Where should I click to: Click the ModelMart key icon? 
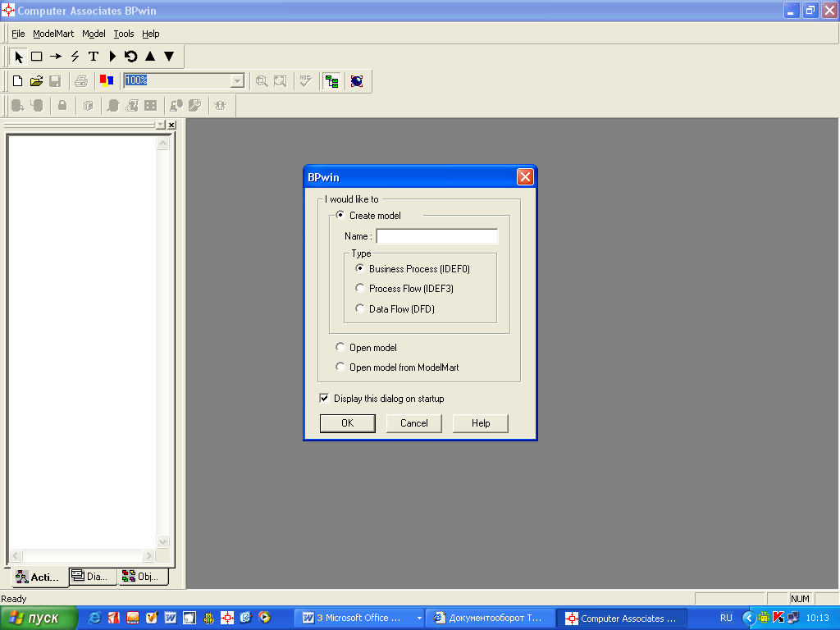195,106
